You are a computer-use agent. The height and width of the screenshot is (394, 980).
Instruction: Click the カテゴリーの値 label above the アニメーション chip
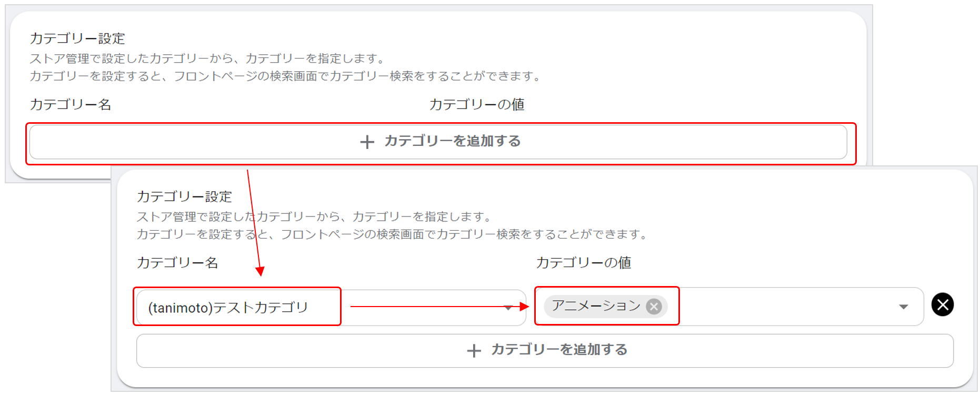click(584, 262)
